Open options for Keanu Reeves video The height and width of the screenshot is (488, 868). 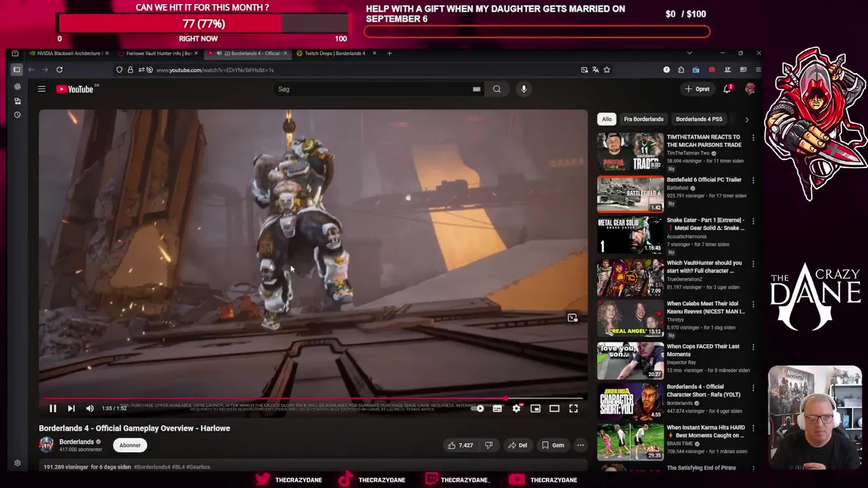coord(753,305)
